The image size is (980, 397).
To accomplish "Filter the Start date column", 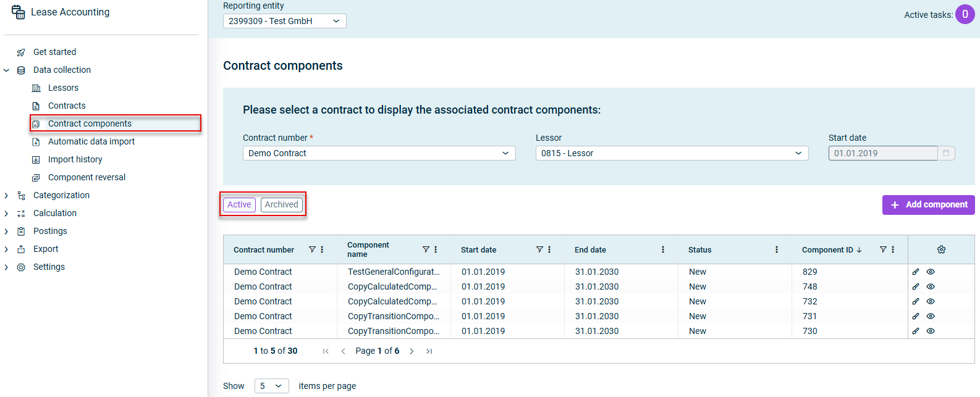I will pos(539,249).
